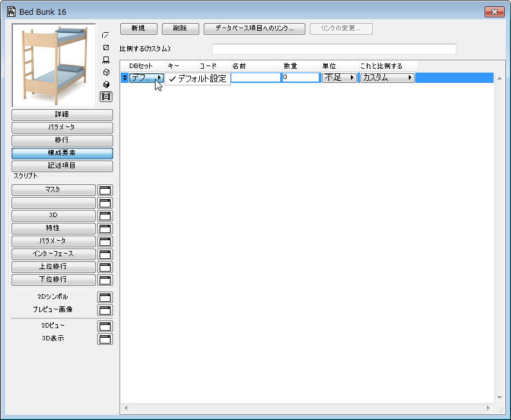Open パラメータ script in separate window
The width and height of the screenshot is (511, 420).
coord(105,241)
